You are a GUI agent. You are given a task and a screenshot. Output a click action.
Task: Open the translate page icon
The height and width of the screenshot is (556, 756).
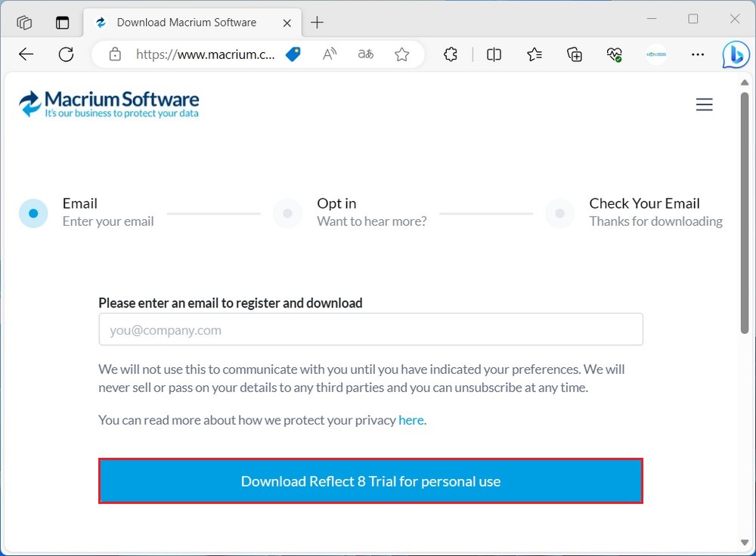(x=365, y=54)
